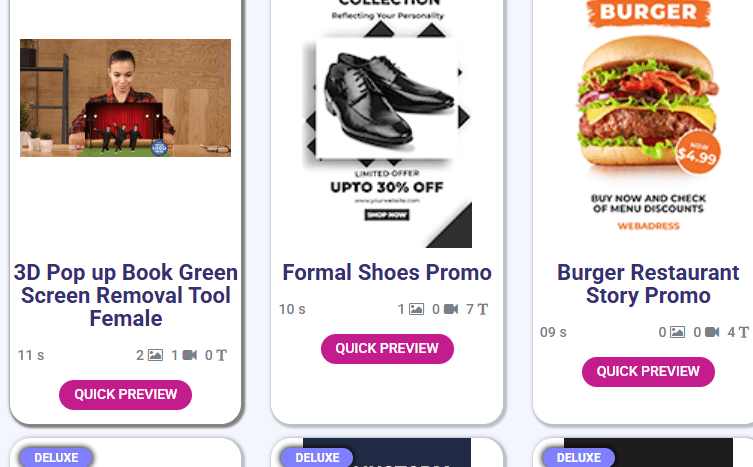Click image count icon on Formal Shoes Promo
The width and height of the screenshot is (753, 467).
(416, 309)
